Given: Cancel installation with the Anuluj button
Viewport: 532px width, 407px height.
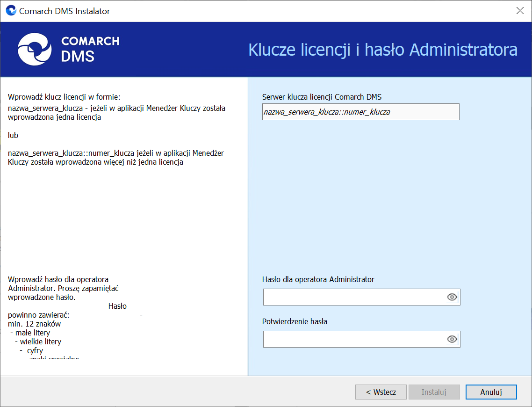Looking at the screenshot, I should pyautogui.click(x=491, y=392).
